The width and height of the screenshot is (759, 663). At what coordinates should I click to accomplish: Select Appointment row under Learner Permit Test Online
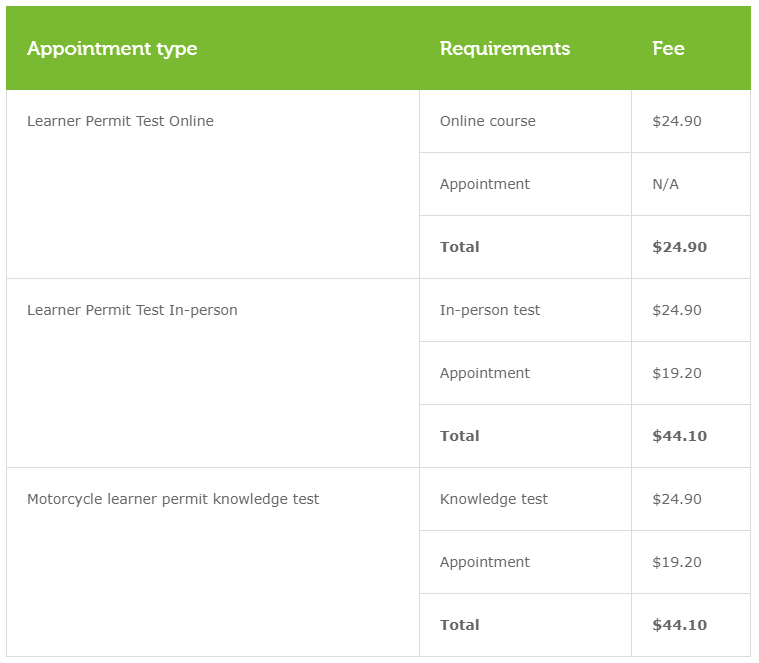click(485, 184)
